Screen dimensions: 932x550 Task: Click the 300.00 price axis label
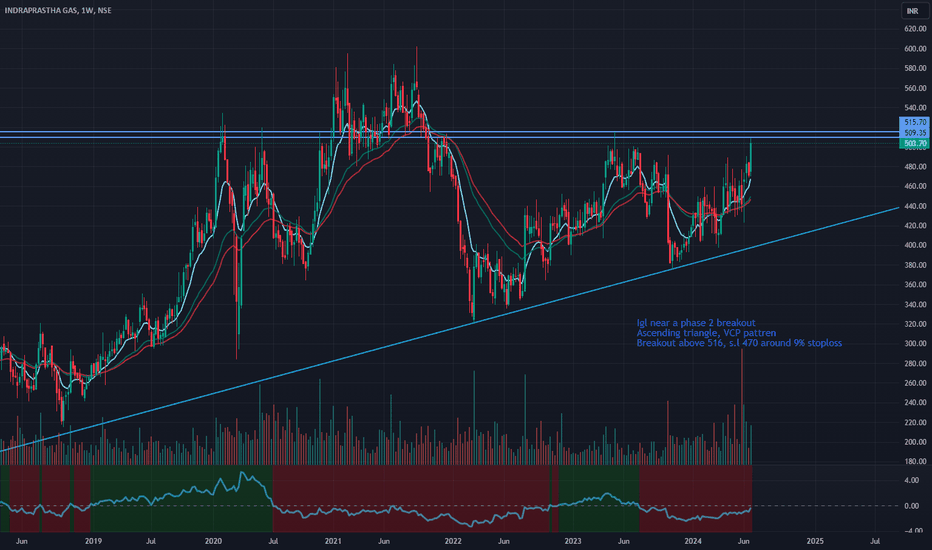pyautogui.click(x=915, y=344)
